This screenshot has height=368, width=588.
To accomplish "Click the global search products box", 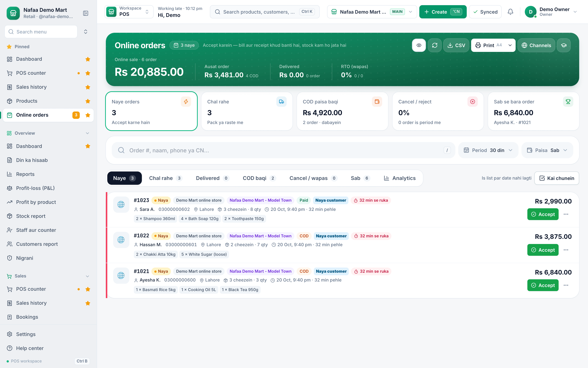I will pos(265,12).
